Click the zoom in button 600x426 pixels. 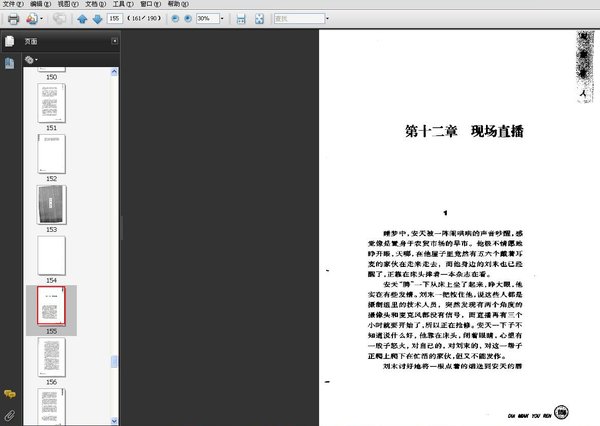point(188,18)
